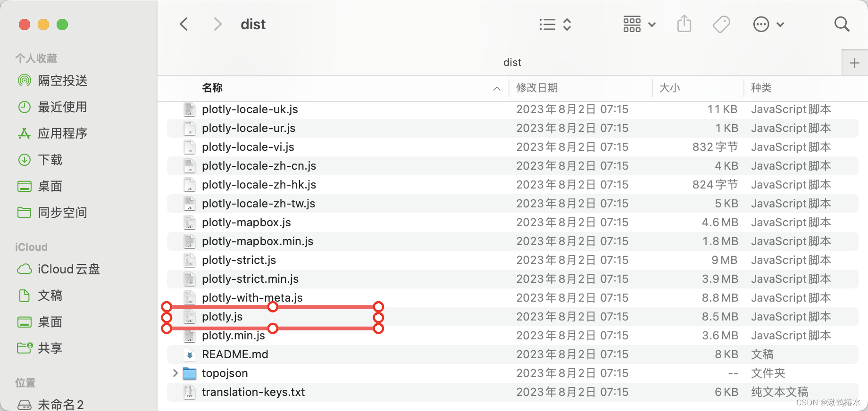Expand the topojson folder
Viewport: 868px width, 411px height.
(x=175, y=373)
